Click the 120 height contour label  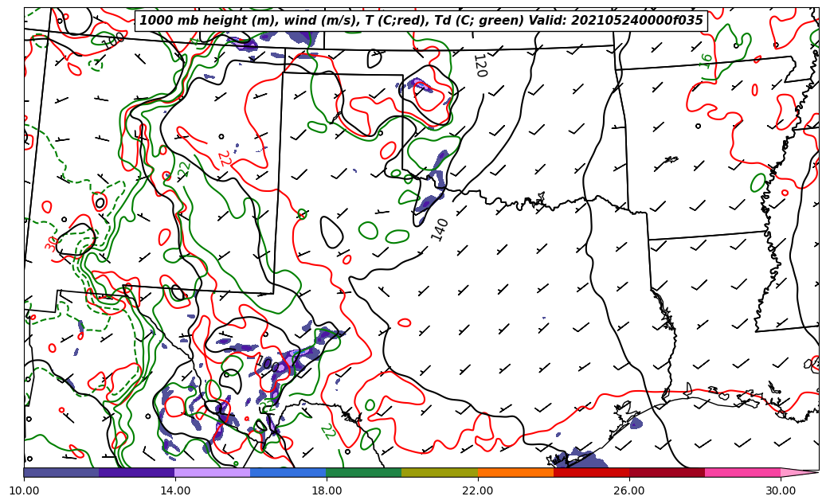(480, 65)
